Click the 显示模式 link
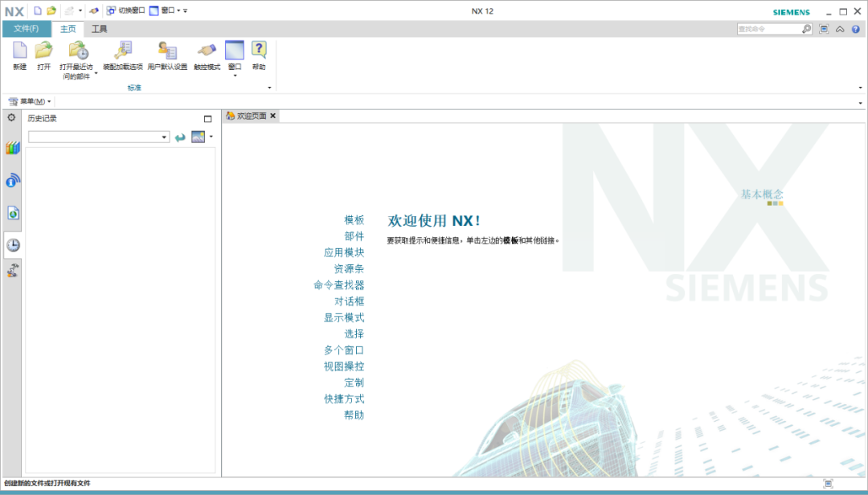Image resolution: width=868 pixels, height=495 pixels. (x=344, y=317)
